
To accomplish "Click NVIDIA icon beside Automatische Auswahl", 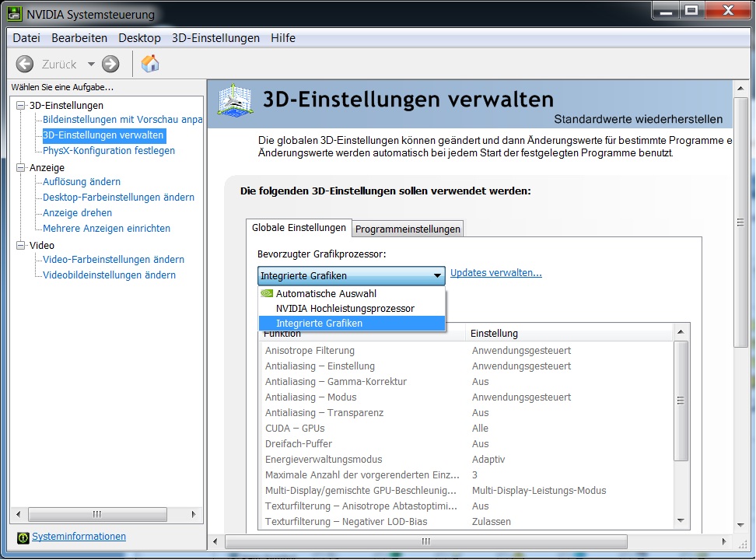I will pos(267,293).
